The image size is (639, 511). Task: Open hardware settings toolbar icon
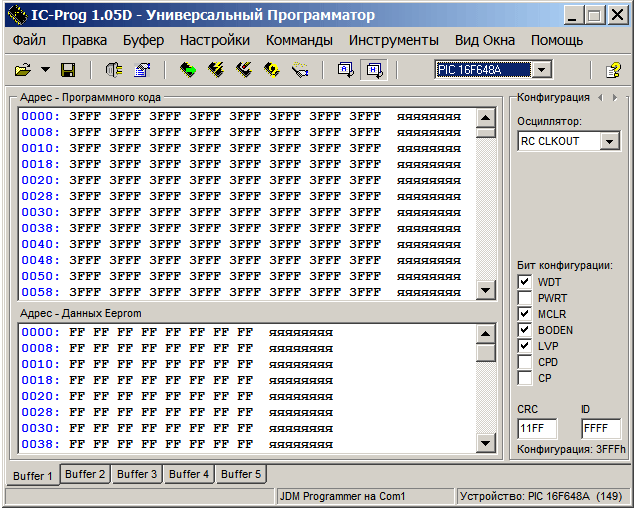point(112,70)
